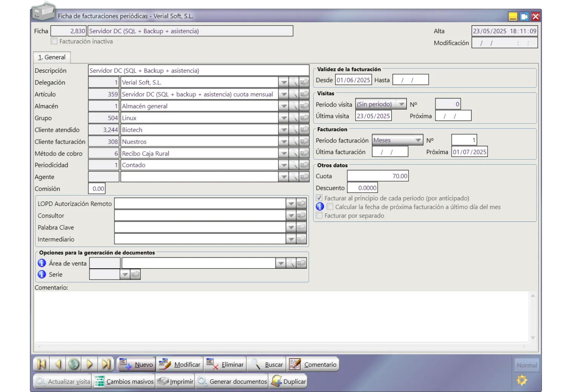Click the Duplicar button
The height and width of the screenshot is (392, 572).
point(289,381)
